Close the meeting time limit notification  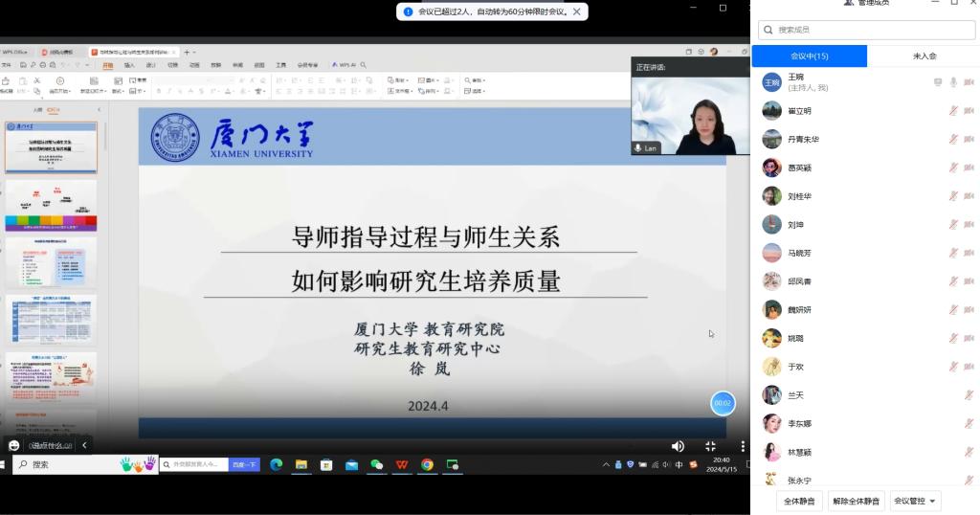[x=577, y=11]
